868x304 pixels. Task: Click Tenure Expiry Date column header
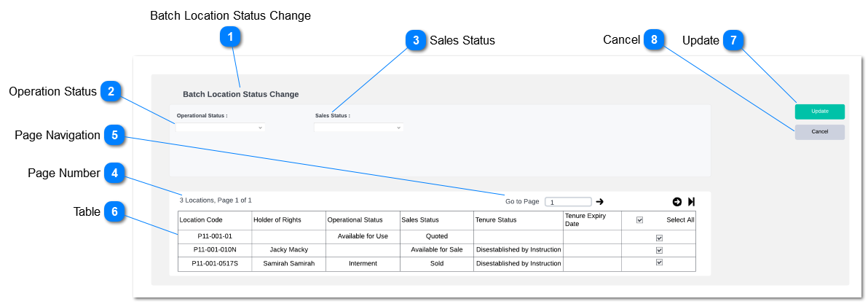(592, 220)
